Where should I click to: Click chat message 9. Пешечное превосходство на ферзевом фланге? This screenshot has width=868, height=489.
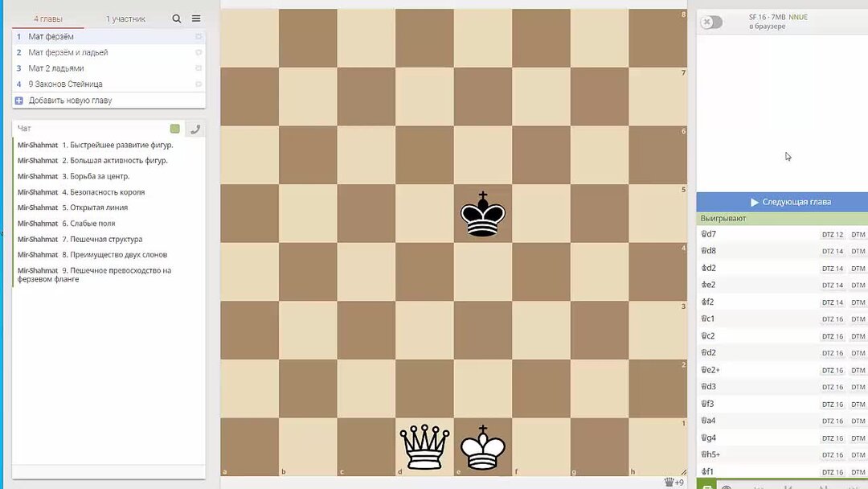click(x=94, y=275)
